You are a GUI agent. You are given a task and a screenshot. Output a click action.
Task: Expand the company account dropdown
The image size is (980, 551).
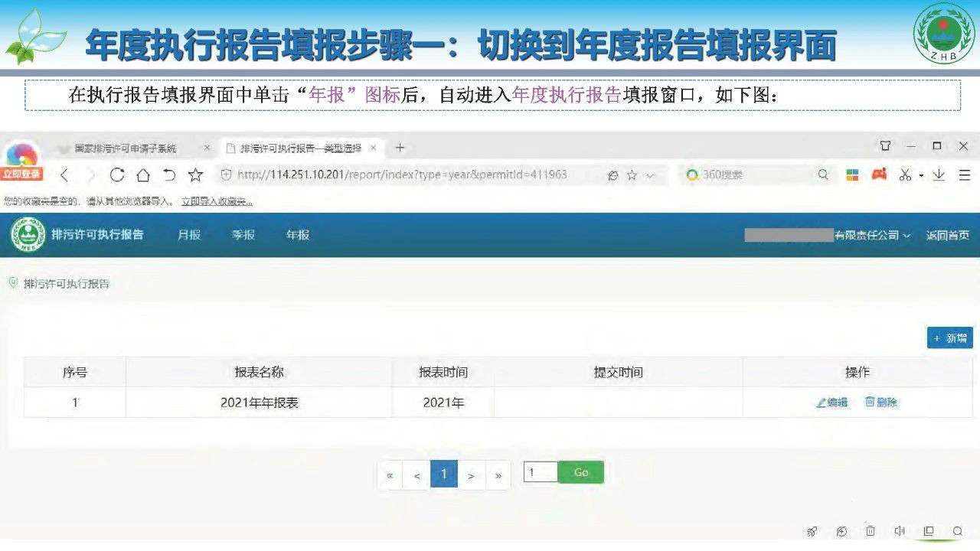[873, 236]
